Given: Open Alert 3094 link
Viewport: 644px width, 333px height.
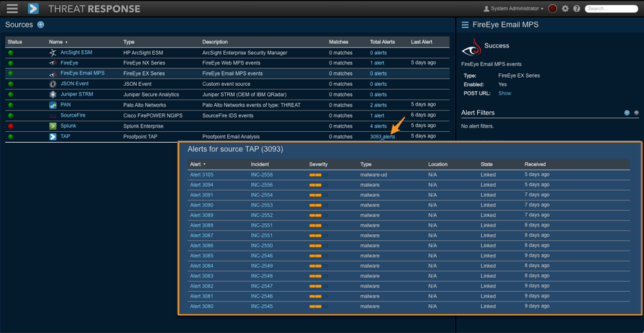Looking at the screenshot, I should tap(202, 185).
